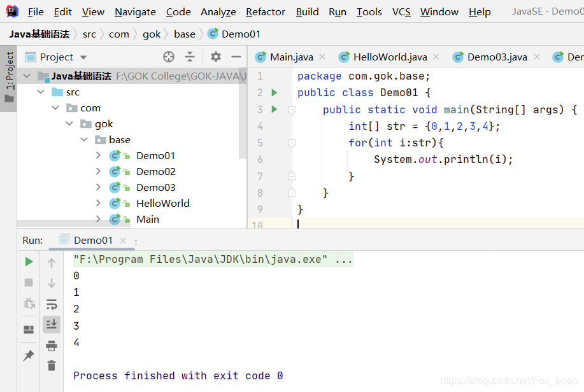Open the File menu
The width and height of the screenshot is (584, 392).
pyautogui.click(x=36, y=12)
